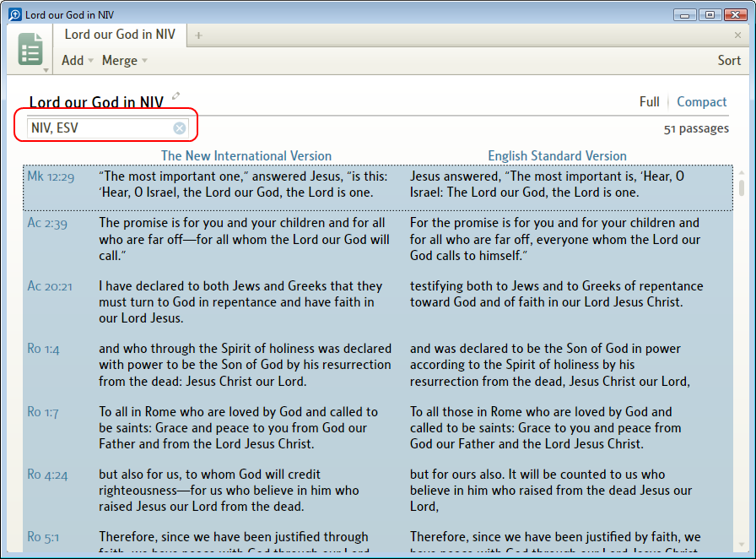
Task: Open the Ro 1:4 reference
Action: tap(43, 349)
